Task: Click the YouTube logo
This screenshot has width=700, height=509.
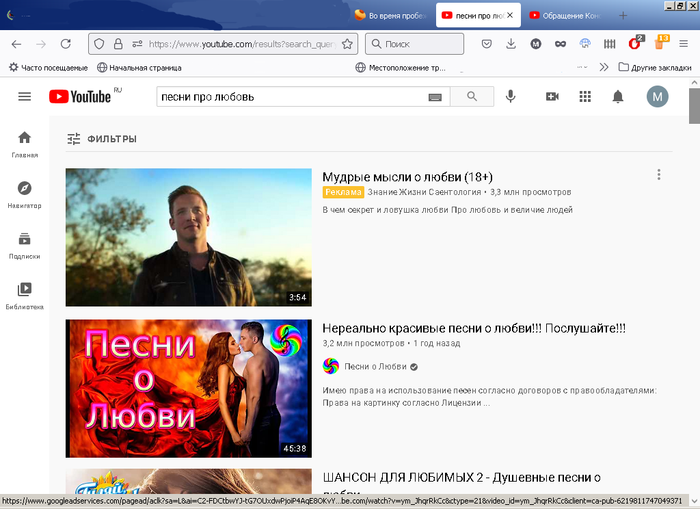Action: pos(78,96)
